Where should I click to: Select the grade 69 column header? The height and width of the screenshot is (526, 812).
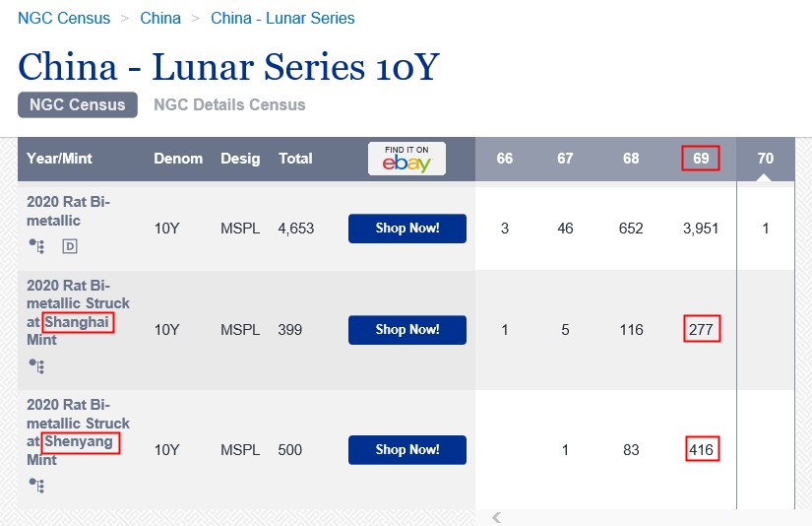click(x=701, y=159)
